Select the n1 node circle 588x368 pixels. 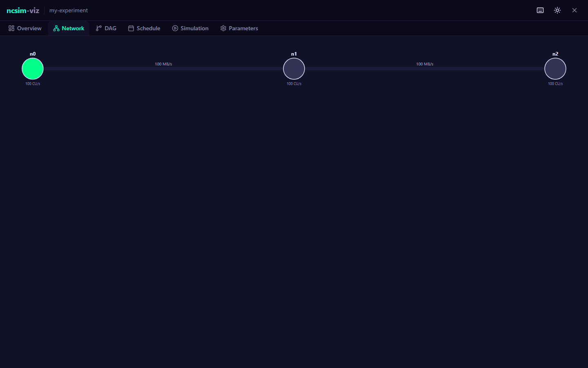point(294,69)
